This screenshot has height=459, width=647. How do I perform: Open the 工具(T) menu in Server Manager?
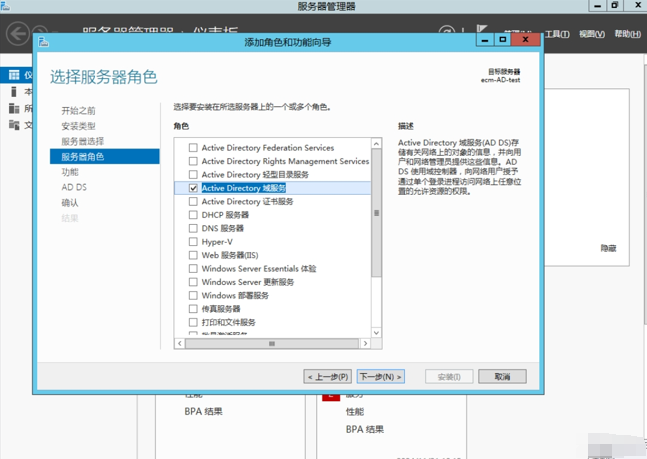coord(557,34)
